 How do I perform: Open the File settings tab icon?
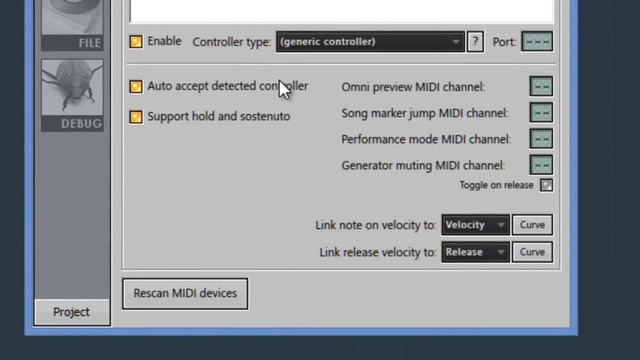72,24
